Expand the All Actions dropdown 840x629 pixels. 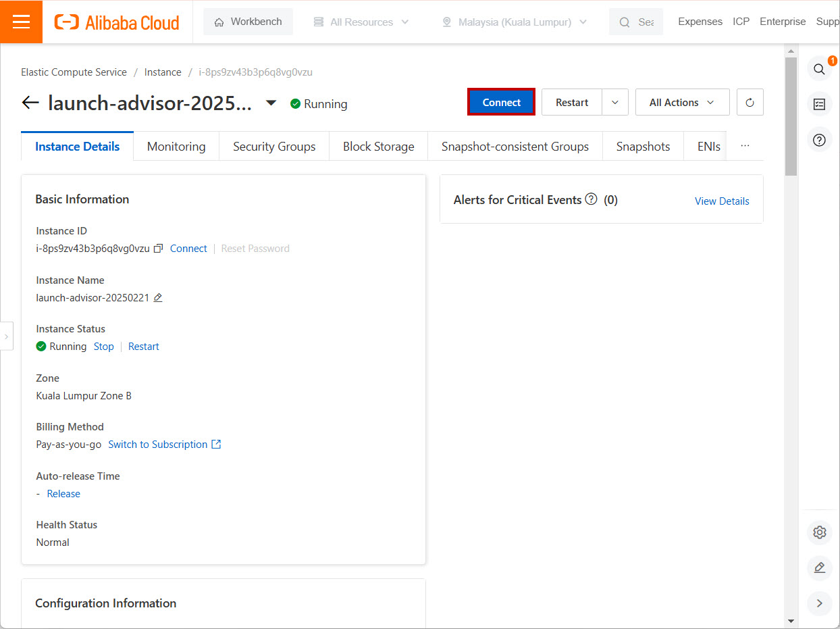pos(682,103)
